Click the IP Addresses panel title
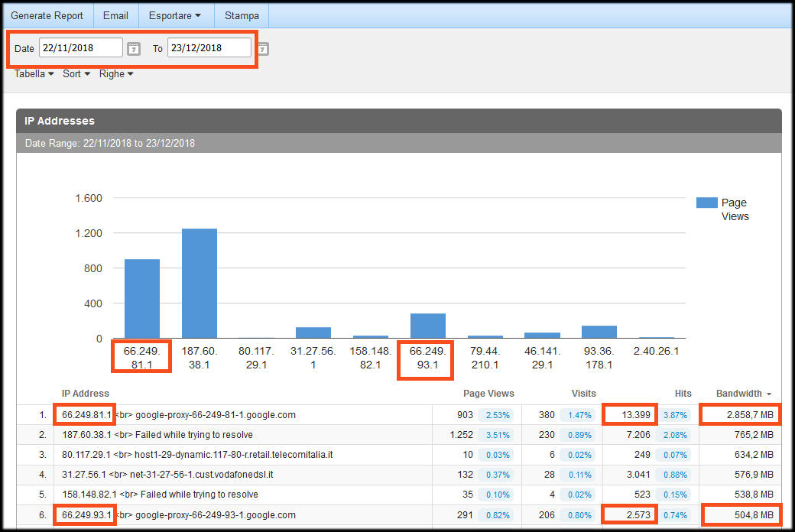The width and height of the screenshot is (795, 532). click(60, 121)
